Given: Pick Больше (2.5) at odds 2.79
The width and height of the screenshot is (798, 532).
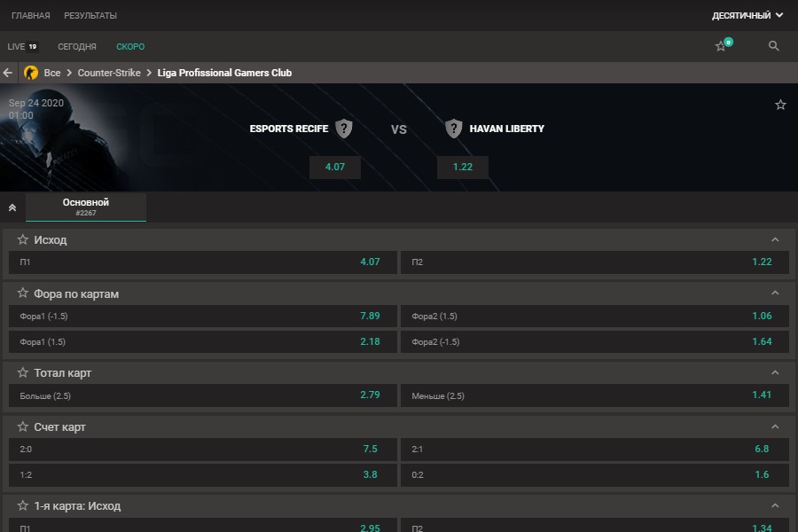Looking at the screenshot, I should click(x=202, y=395).
